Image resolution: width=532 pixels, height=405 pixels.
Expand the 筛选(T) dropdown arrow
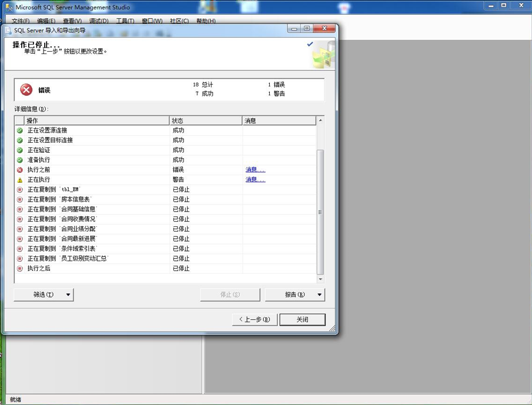(x=68, y=294)
